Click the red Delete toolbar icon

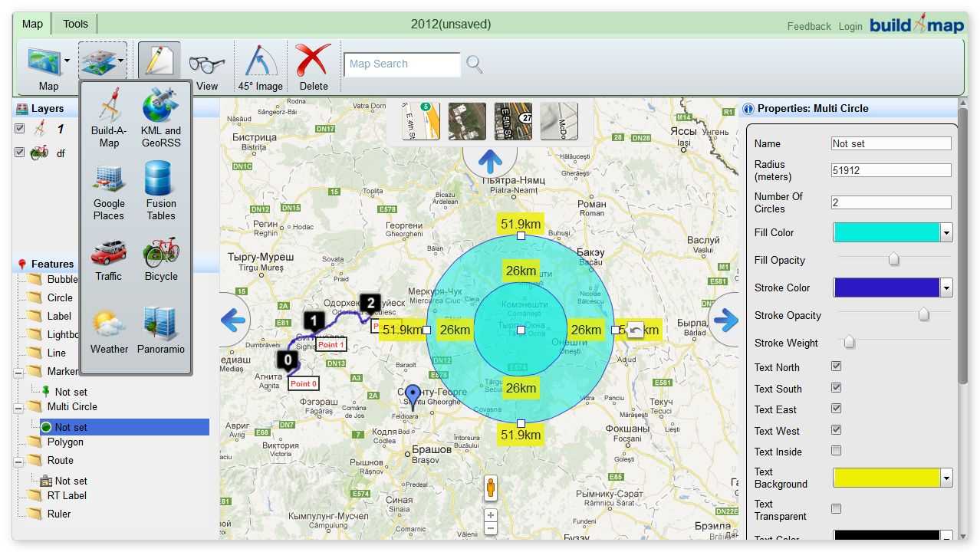pos(314,61)
